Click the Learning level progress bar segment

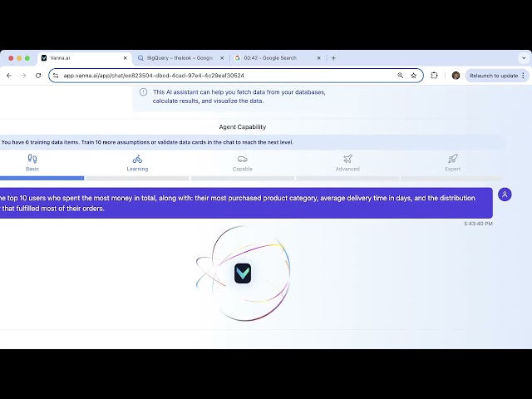click(137, 178)
